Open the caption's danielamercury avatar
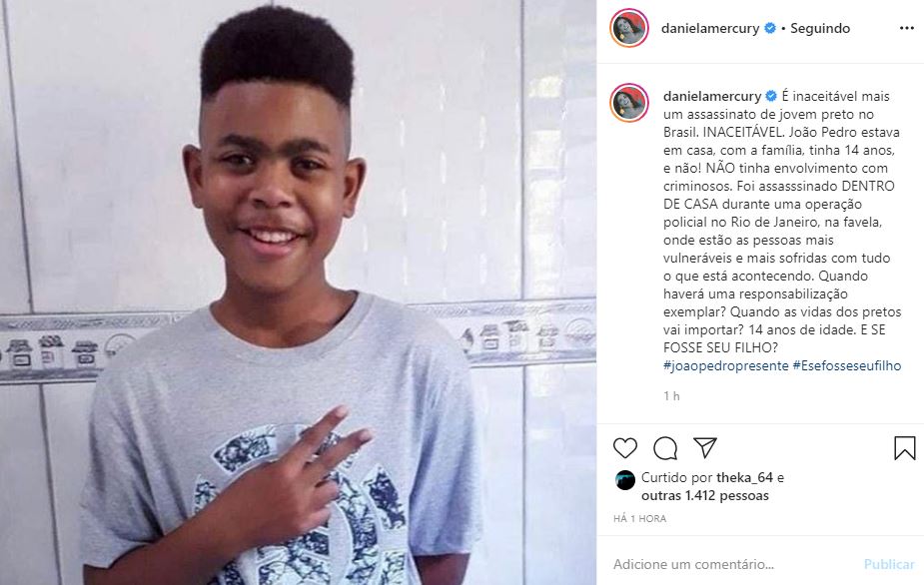Image resolution: width=924 pixels, height=585 pixels. click(629, 103)
